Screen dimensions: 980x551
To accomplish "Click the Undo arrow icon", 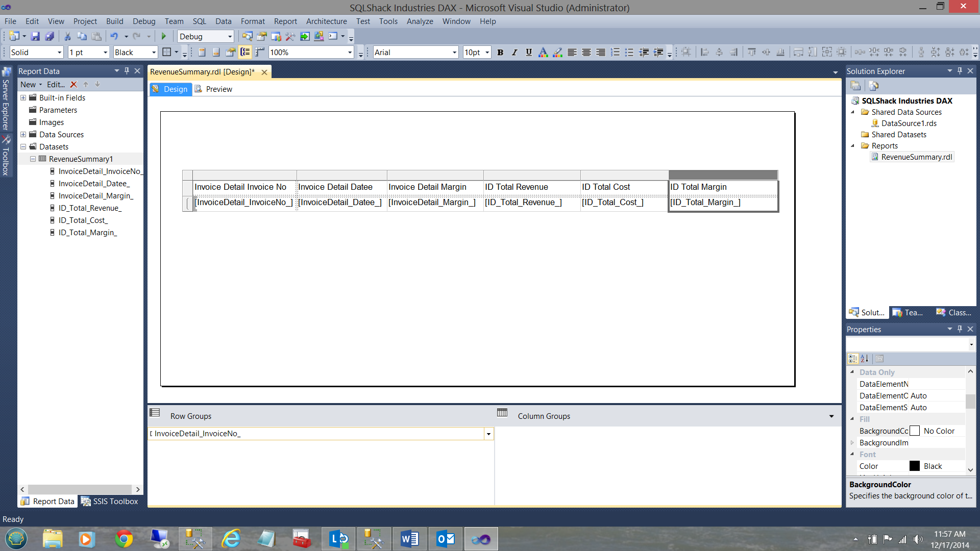I will [114, 36].
